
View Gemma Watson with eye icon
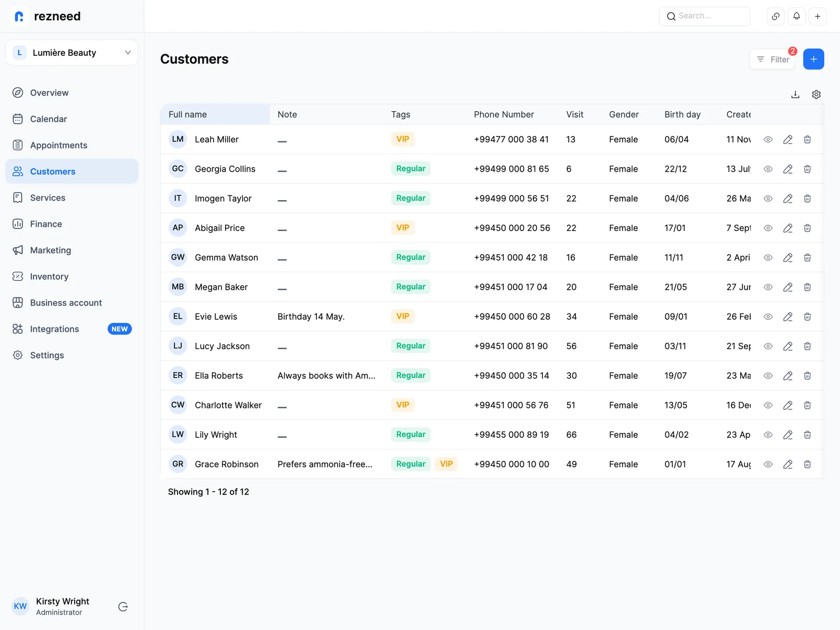pyautogui.click(x=768, y=258)
